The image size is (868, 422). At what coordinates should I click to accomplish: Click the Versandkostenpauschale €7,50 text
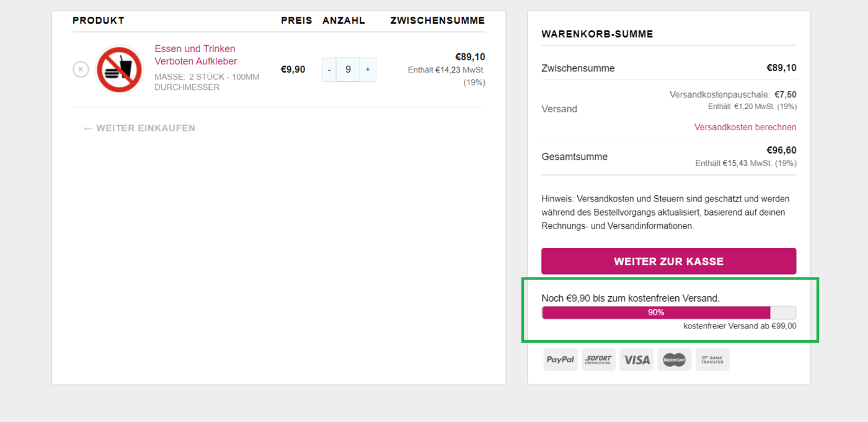tap(733, 95)
